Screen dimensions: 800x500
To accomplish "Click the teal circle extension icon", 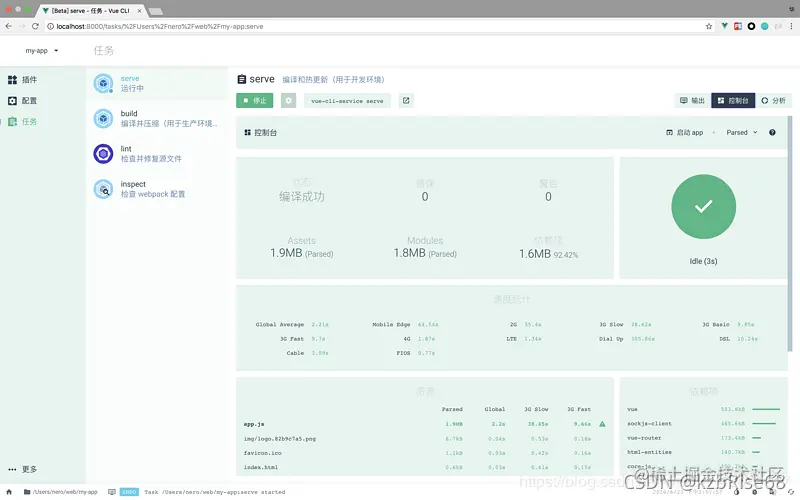I will click(x=764, y=26).
